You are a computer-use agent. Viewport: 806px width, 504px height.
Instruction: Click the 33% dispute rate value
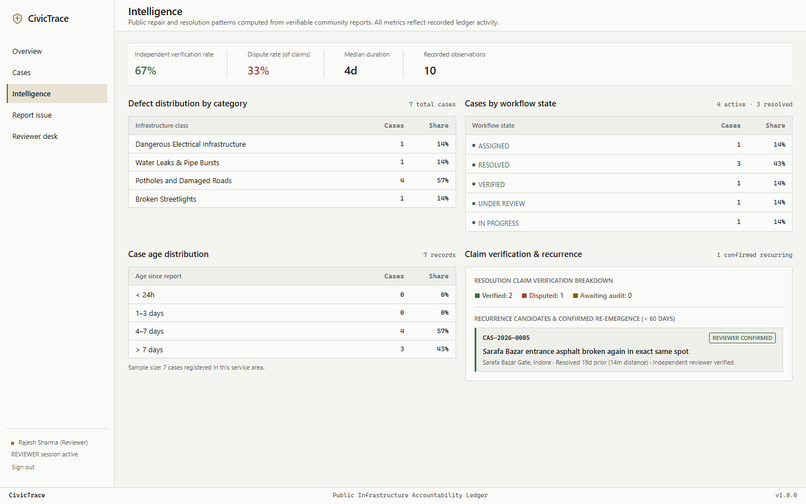(x=258, y=71)
